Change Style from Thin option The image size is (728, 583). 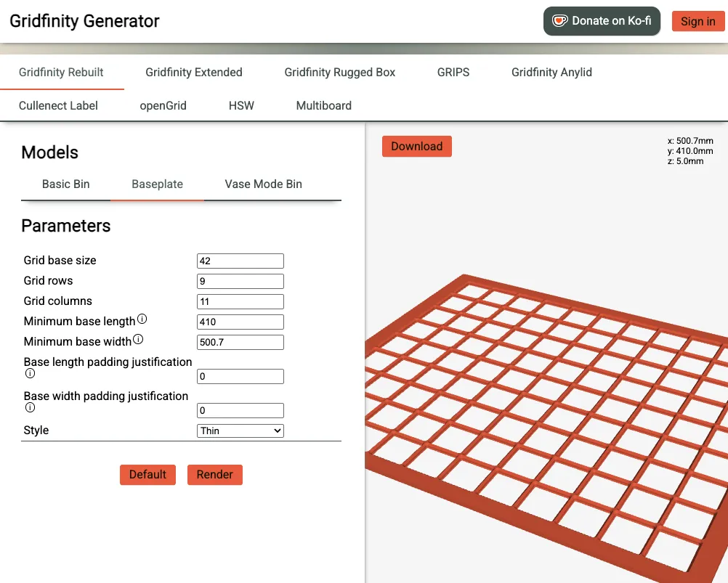click(240, 431)
